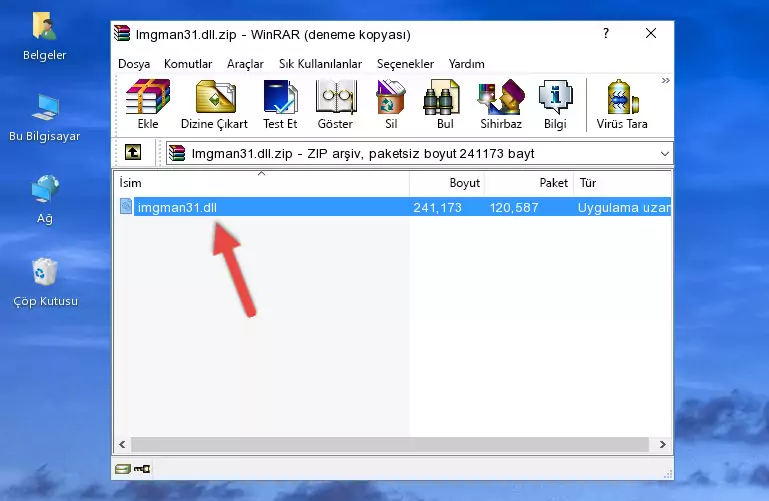Select the Belgeler desktop icon
769x501 pixels.
[x=45, y=37]
